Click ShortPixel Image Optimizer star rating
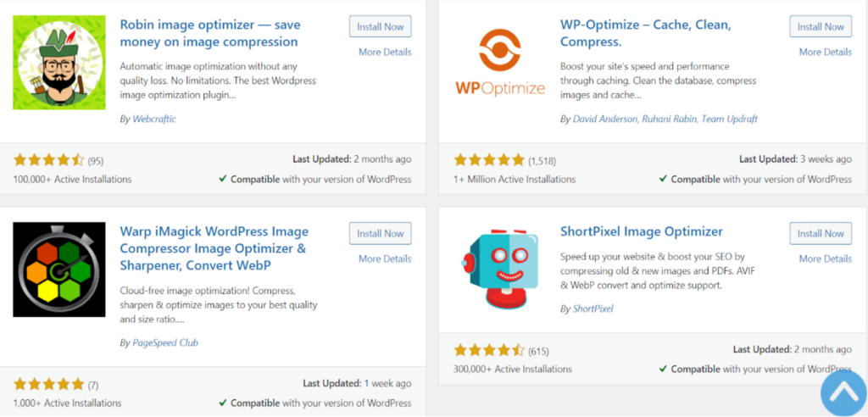The image size is (868, 417). click(489, 350)
